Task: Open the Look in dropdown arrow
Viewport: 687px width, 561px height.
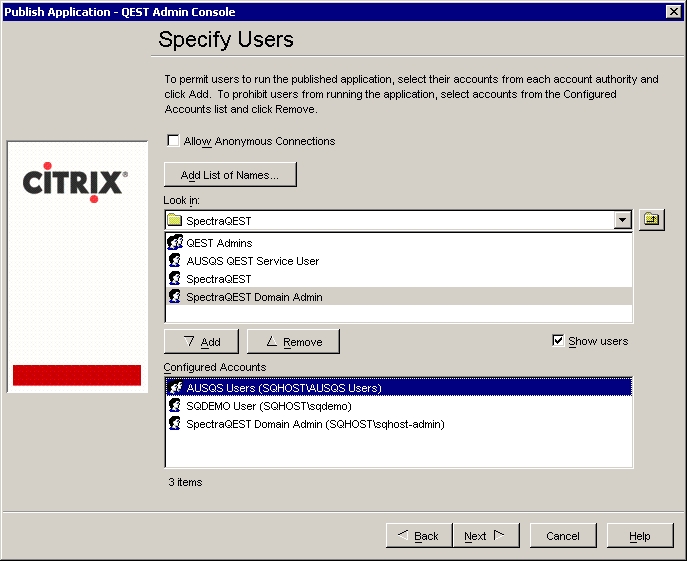Action: (x=623, y=220)
